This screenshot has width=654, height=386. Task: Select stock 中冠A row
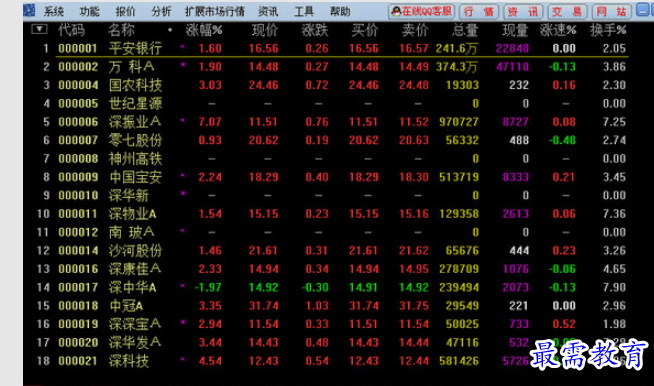pos(332,305)
